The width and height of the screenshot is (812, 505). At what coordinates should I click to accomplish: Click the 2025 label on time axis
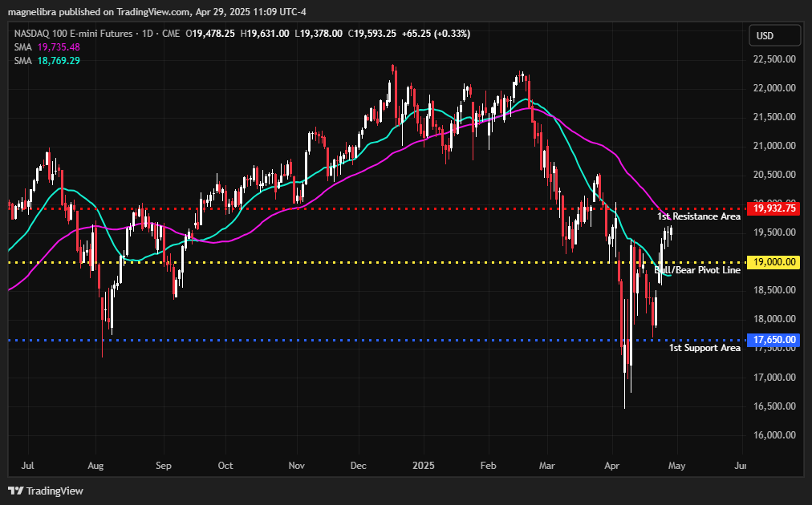424,466
